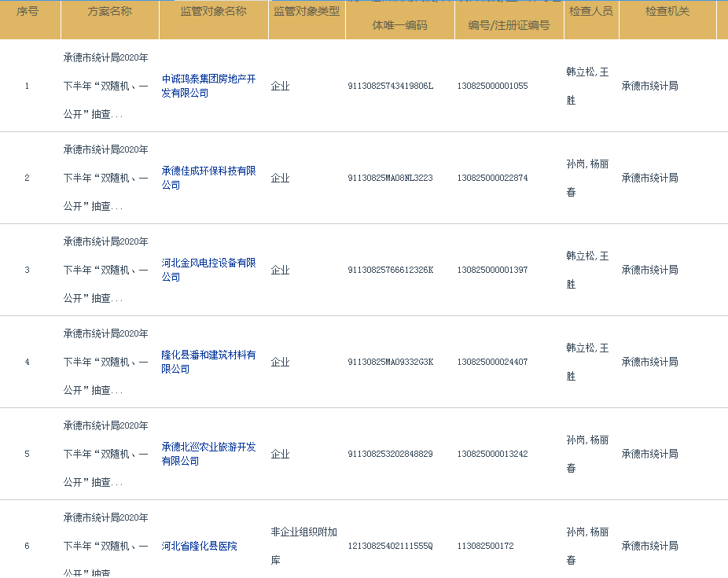
Task: Click the 序号 column header
Action: point(28,12)
